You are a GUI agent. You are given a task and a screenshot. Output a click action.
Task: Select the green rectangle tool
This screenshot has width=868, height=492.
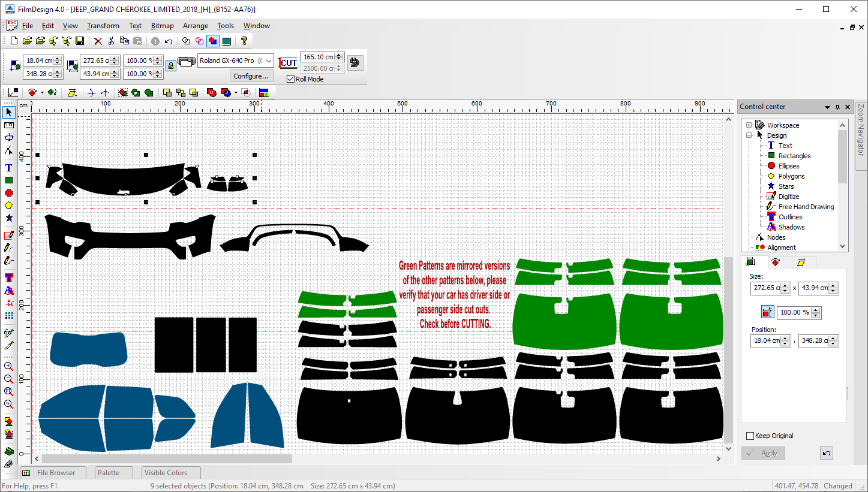[9, 180]
